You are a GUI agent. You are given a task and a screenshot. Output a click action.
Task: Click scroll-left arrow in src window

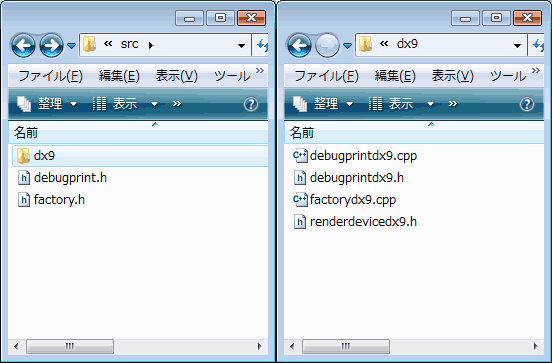click(x=16, y=346)
